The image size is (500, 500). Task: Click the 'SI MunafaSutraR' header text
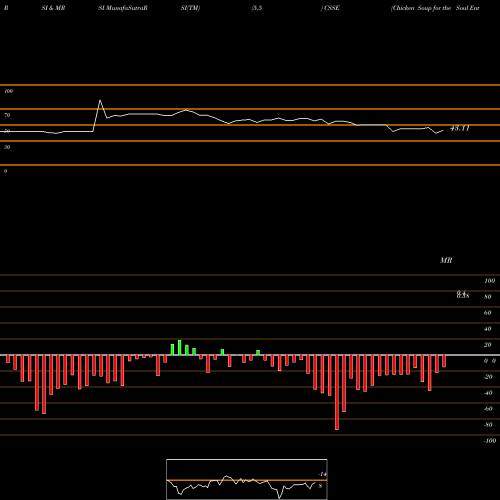(x=123, y=8)
